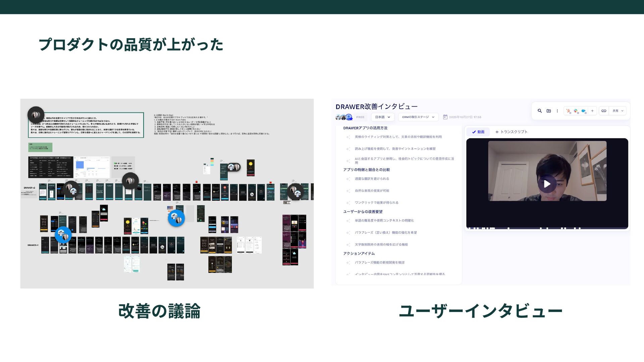Click the calendar date icon
This screenshot has width=644, height=362.
[x=445, y=117]
